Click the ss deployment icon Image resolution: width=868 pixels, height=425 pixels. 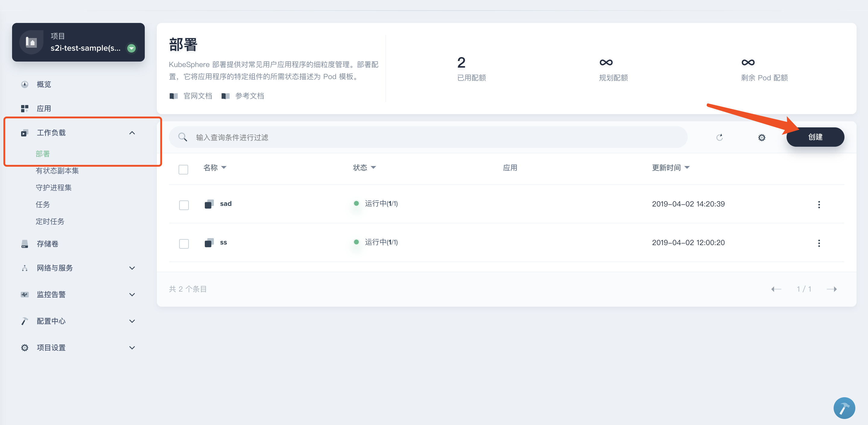(x=209, y=242)
